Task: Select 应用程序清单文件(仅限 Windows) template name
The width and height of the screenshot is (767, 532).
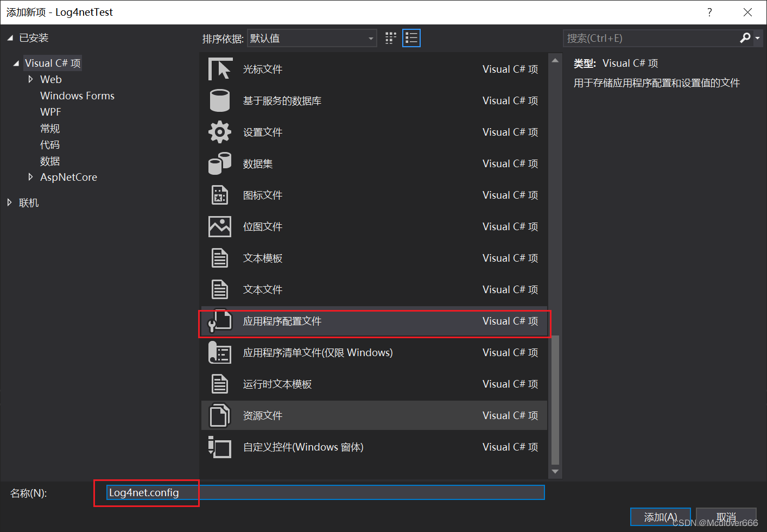Action: click(318, 352)
